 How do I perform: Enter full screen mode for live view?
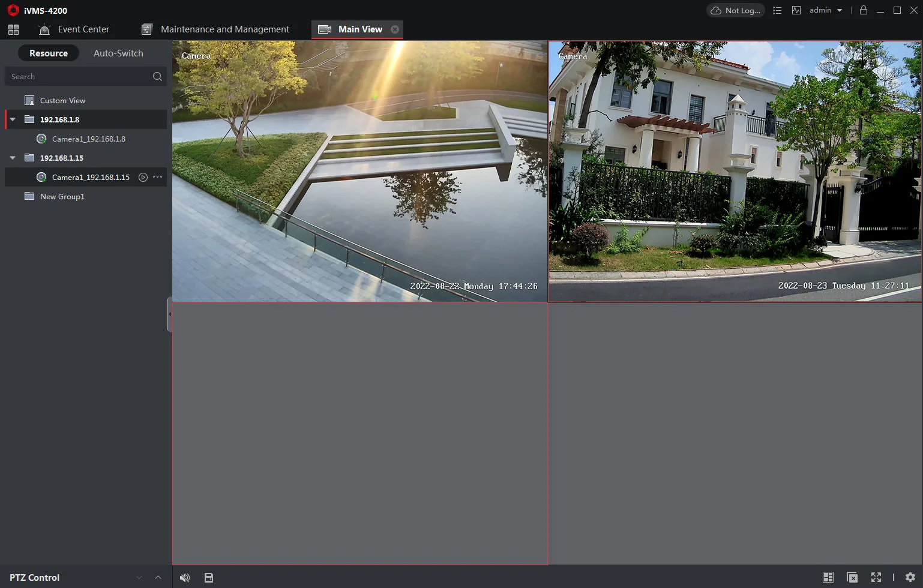[x=876, y=577]
